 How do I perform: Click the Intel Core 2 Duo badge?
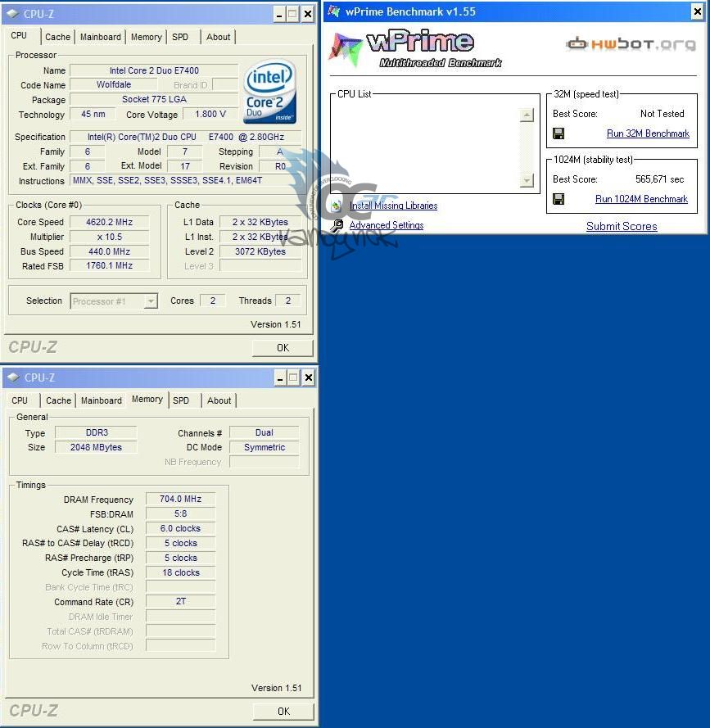269,92
